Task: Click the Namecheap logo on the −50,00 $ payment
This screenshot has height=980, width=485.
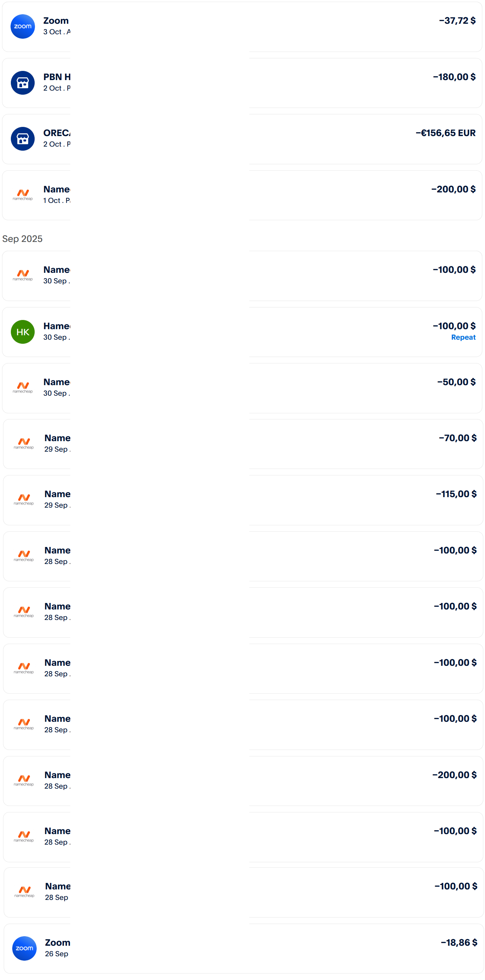Action: 23,388
